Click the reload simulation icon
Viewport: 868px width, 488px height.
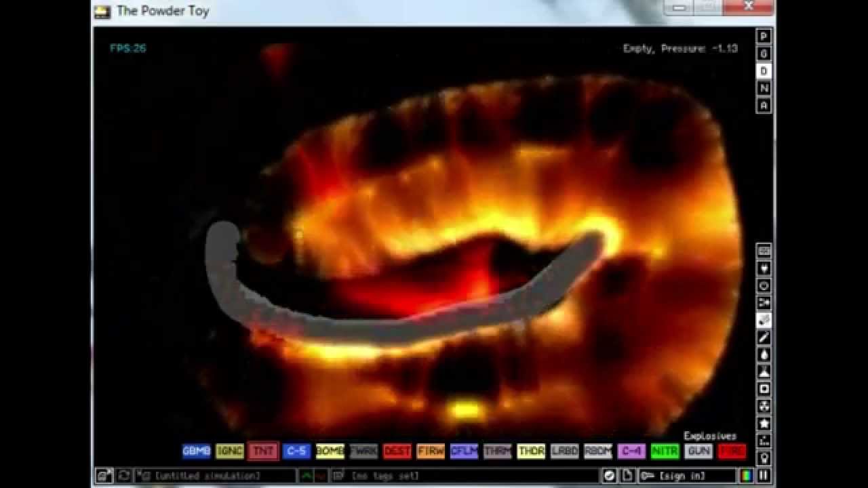point(124,476)
